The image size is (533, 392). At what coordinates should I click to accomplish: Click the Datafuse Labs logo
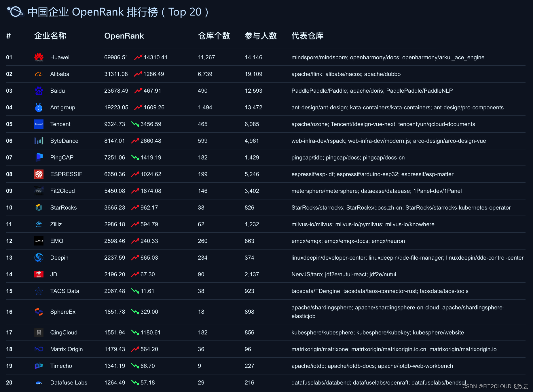click(39, 383)
